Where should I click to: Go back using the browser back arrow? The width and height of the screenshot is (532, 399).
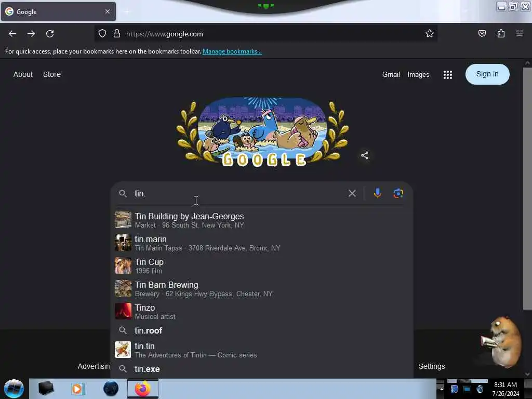click(x=12, y=34)
